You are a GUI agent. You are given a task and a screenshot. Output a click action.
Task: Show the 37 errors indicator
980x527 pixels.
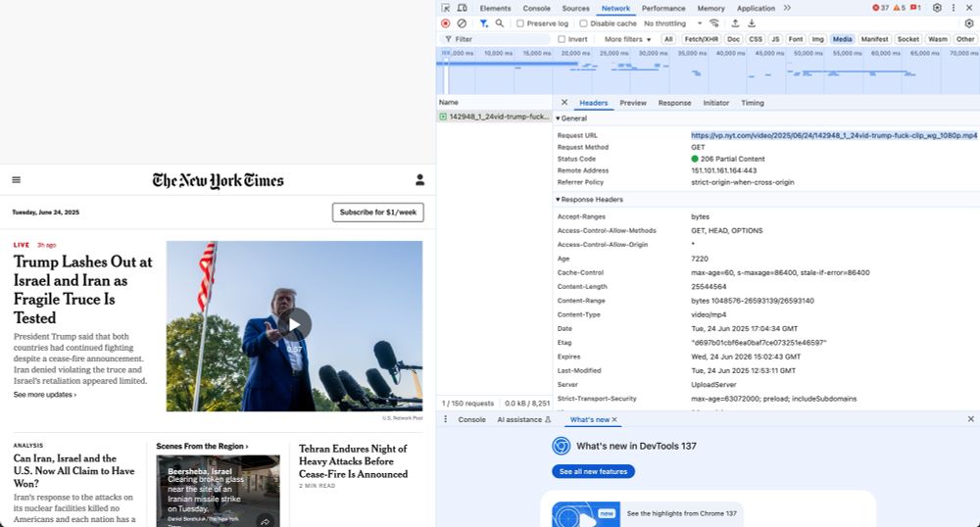pyautogui.click(x=880, y=8)
